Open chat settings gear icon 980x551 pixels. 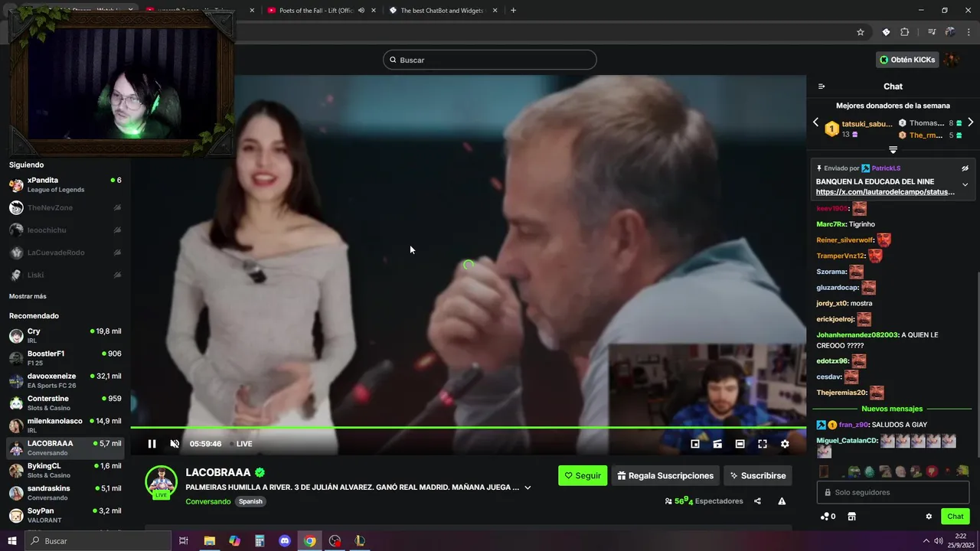click(929, 517)
